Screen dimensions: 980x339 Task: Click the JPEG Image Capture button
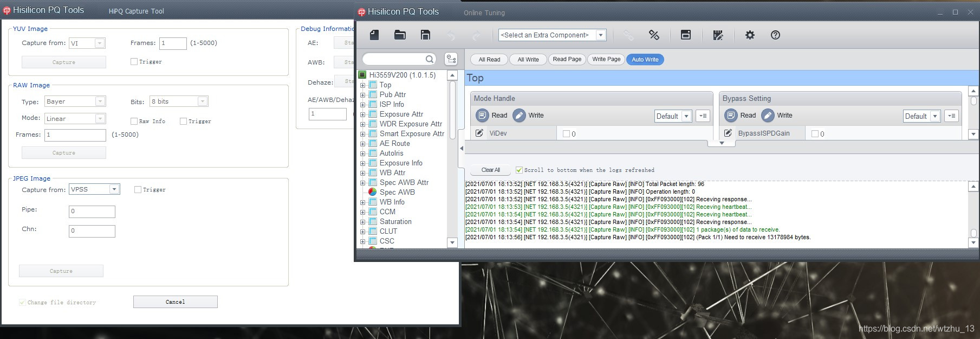point(61,271)
